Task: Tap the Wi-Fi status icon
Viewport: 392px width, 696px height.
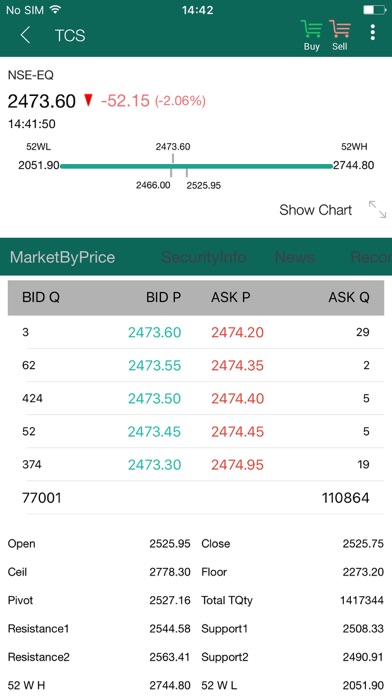Action: tap(55, 9)
